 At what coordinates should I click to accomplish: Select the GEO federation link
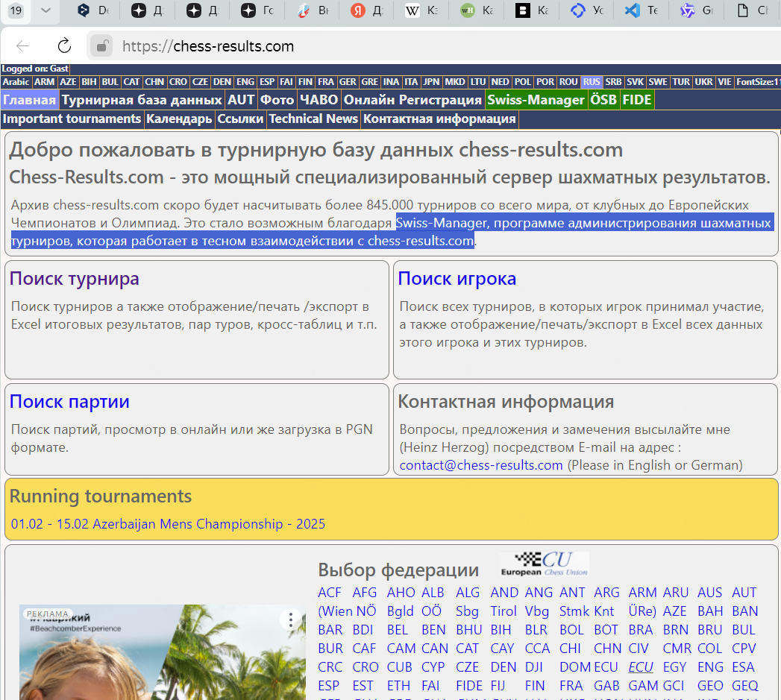coord(710,686)
